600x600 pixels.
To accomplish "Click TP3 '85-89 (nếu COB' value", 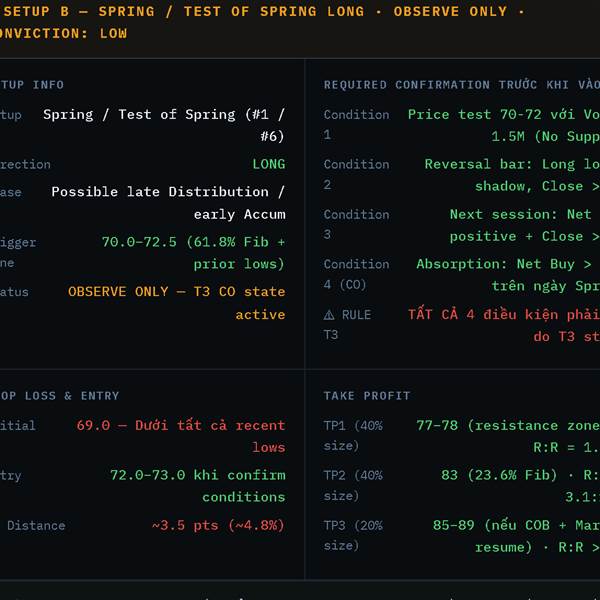I will coord(516,536).
